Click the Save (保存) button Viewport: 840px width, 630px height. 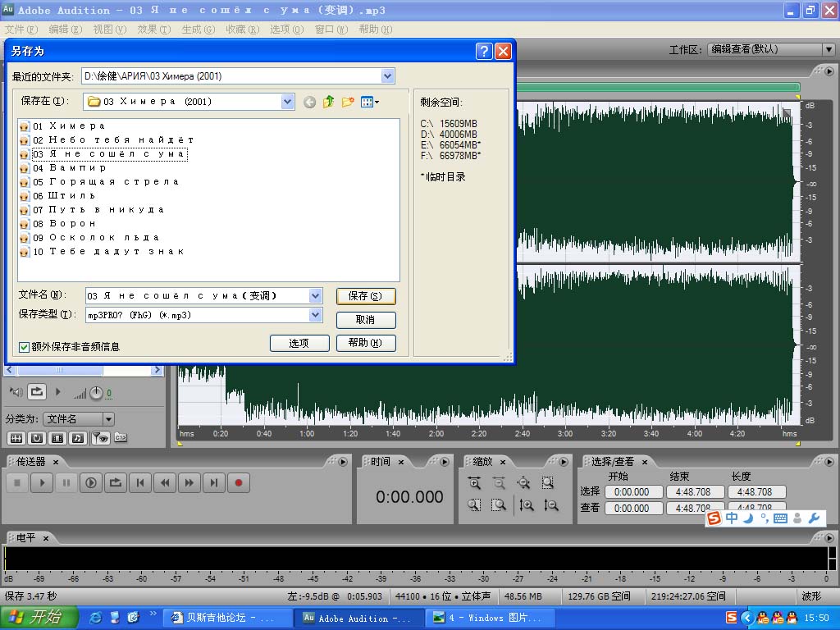pyautogui.click(x=366, y=296)
